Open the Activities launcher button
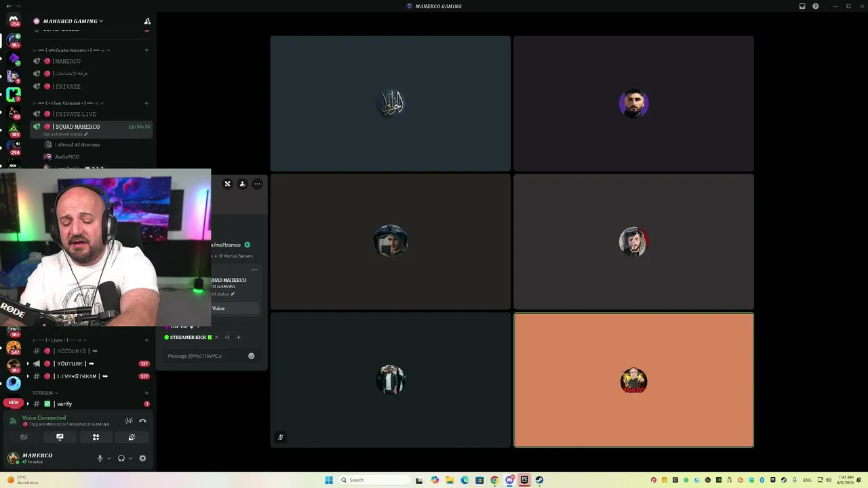The width and height of the screenshot is (868, 488). pos(96,437)
